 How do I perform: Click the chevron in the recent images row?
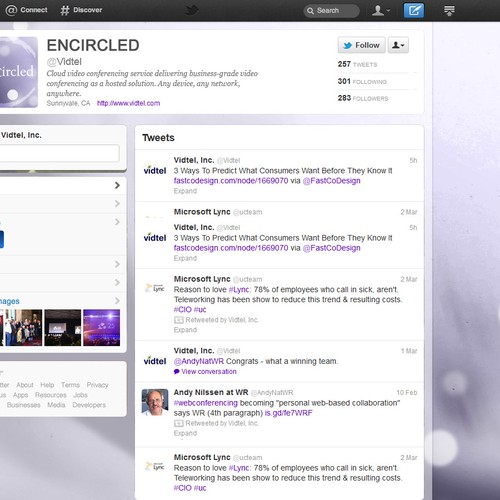point(117,301)
